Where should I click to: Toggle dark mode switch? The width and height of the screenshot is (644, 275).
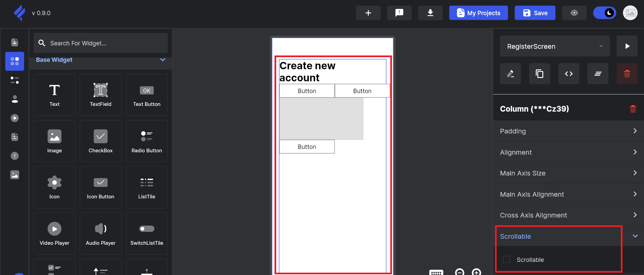coord(604,13)
